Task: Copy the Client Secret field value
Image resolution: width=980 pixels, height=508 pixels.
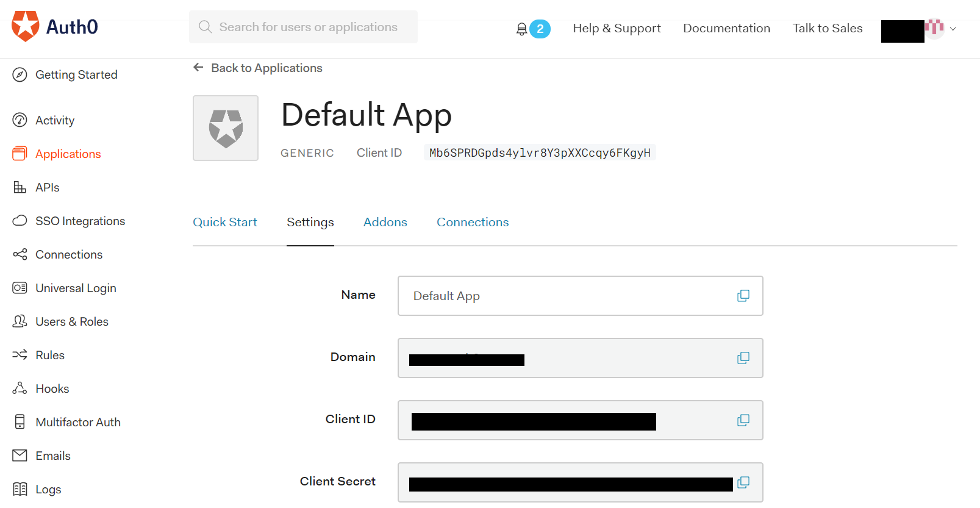Action: [743, 482]
